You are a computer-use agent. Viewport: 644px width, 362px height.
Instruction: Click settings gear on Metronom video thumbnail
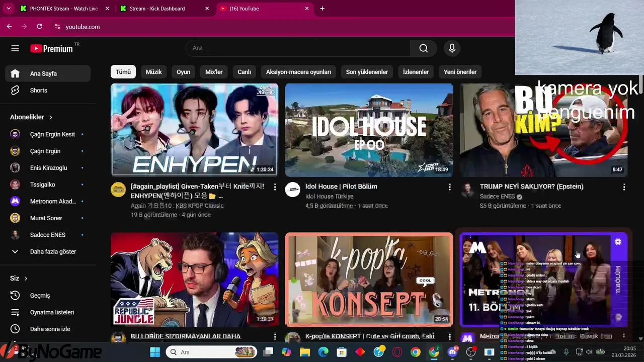(x=618, y=242)
